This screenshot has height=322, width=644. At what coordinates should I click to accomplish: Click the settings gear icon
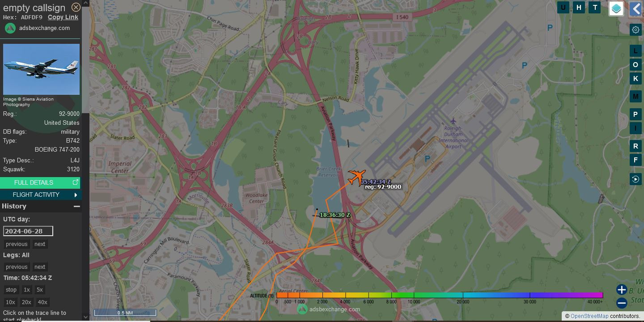point(636,30)
